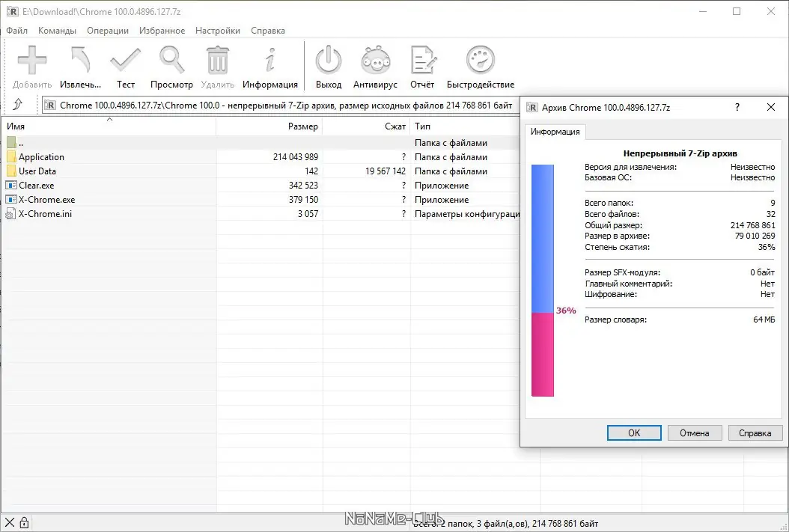Confirm the archive info dialog with ОК
Screen dimensions: 789x532
pyautogui.click(x=633, y=432)
